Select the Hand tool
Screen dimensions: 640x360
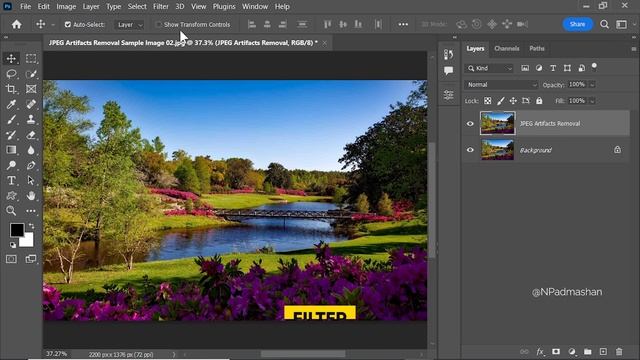pyautogui.click(x=31, y=196)
